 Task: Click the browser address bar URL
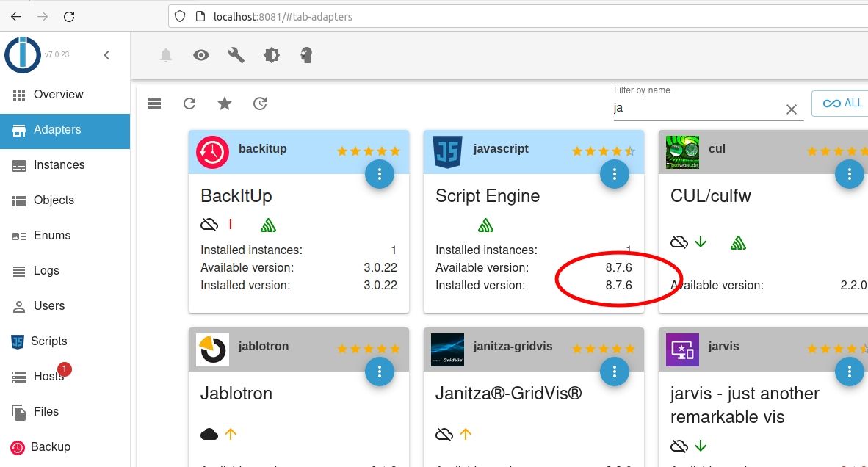pos(283,17)
